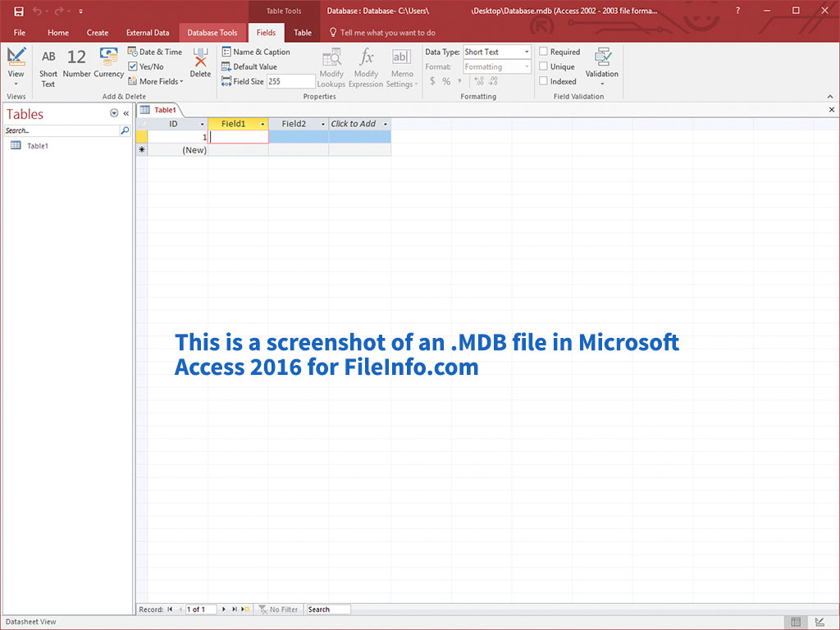This screenshot has height=630, width=840.
Task: Switch to the Table tab
Action: coord(303,33)
